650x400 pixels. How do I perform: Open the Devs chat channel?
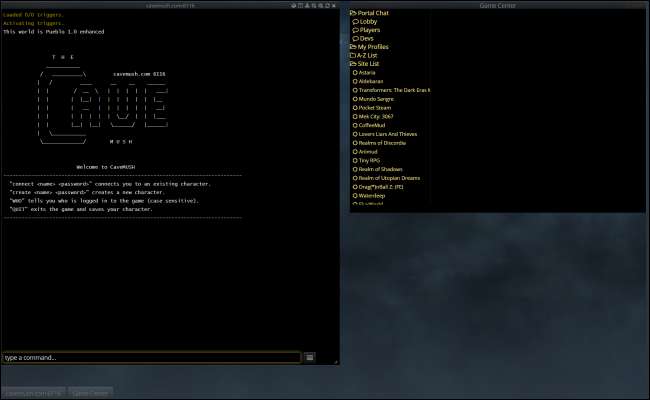click(x=367, y=38)
